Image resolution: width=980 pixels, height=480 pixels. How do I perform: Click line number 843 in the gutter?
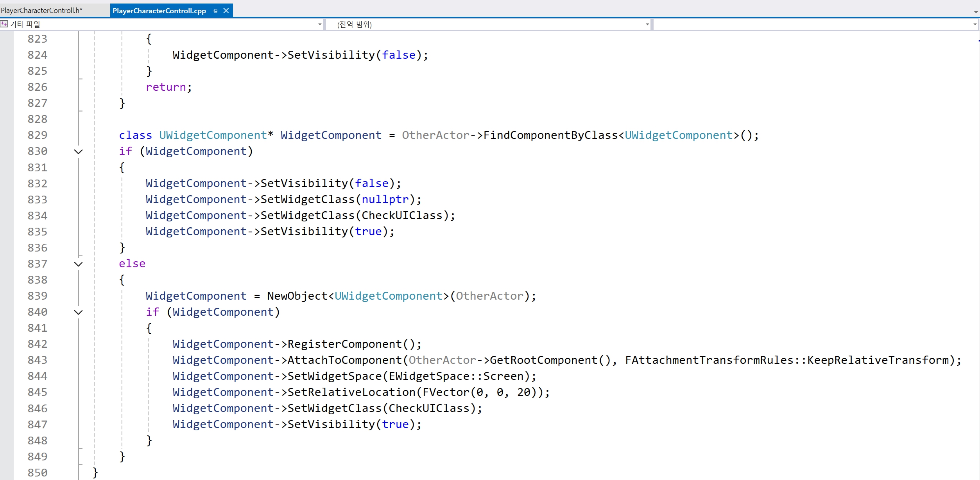click(x=38, y=360)
